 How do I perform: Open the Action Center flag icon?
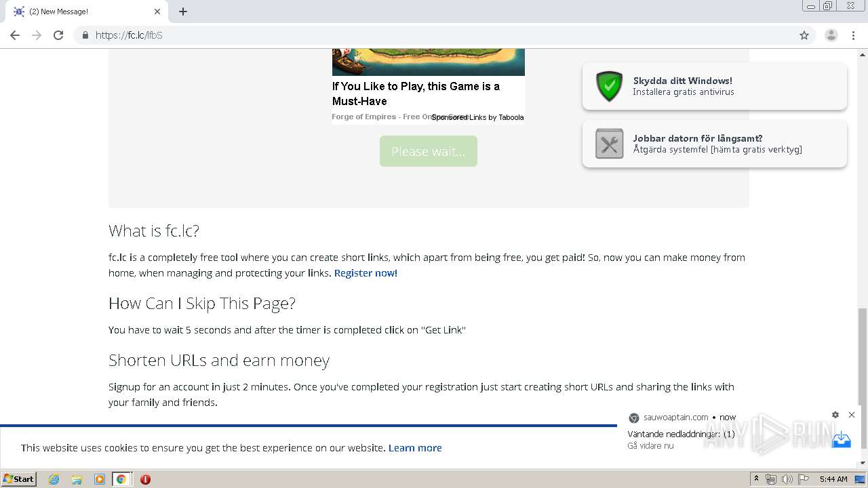[x=804, y=479]
